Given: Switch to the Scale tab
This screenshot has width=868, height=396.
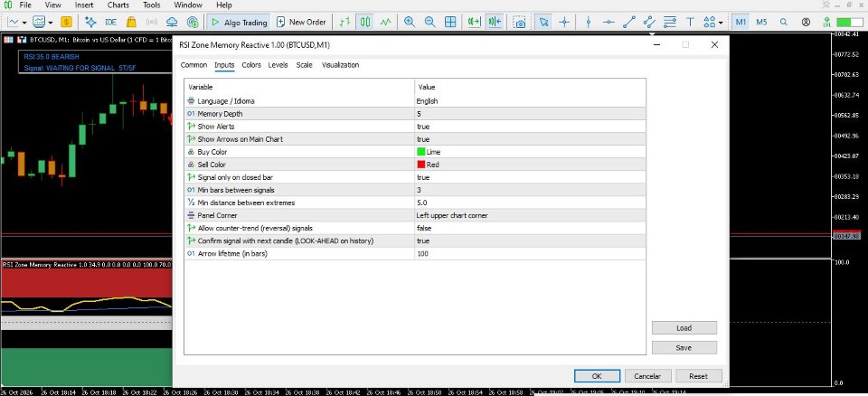Looking at the screenshot, I should point(304,65).
